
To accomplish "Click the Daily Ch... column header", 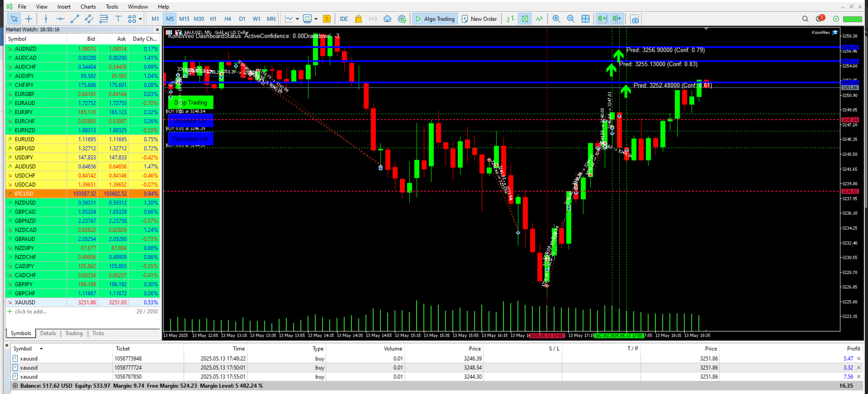I will 144,39.
